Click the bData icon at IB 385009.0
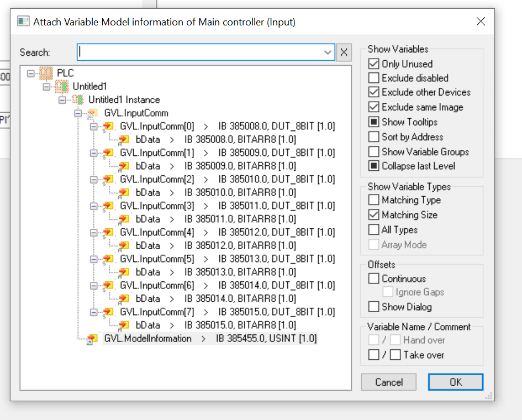Screen dimensions: 522x420 (124, 166)
